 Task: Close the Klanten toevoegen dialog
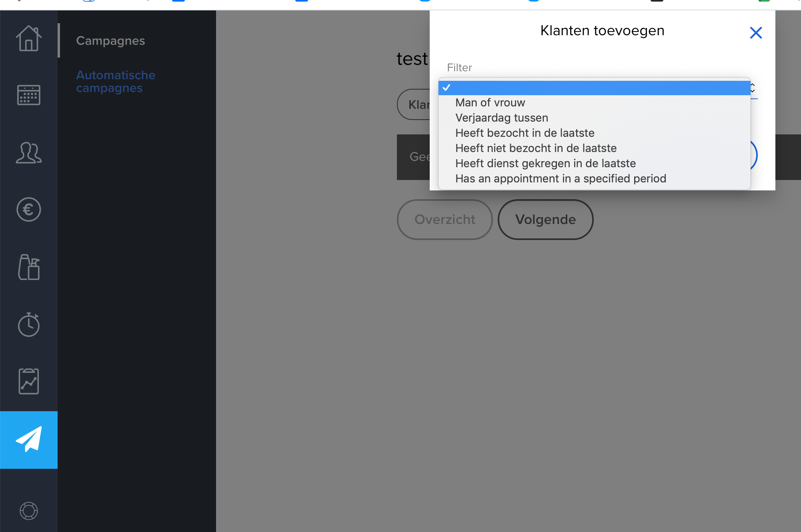[x=756, y=33]
